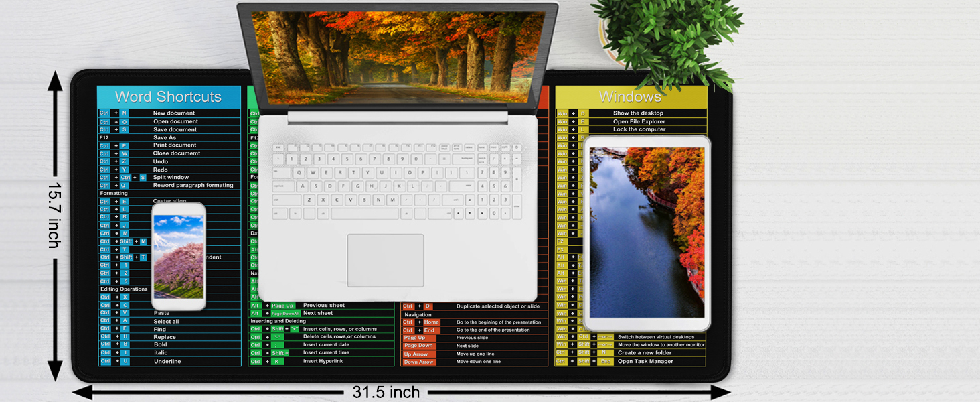Click the Next sheet shortcut label

(x=318, y=313)
